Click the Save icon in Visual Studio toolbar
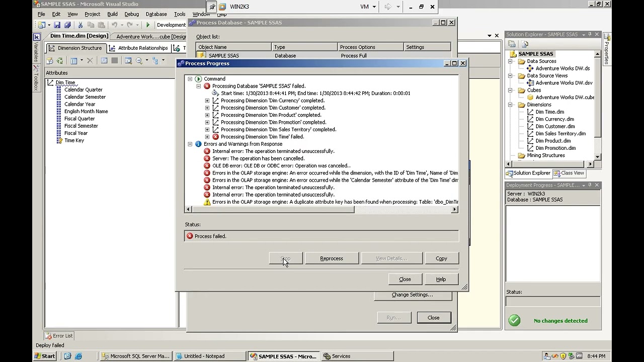The width and height of the screenshot is (644, 362). (x=57, y=25)
